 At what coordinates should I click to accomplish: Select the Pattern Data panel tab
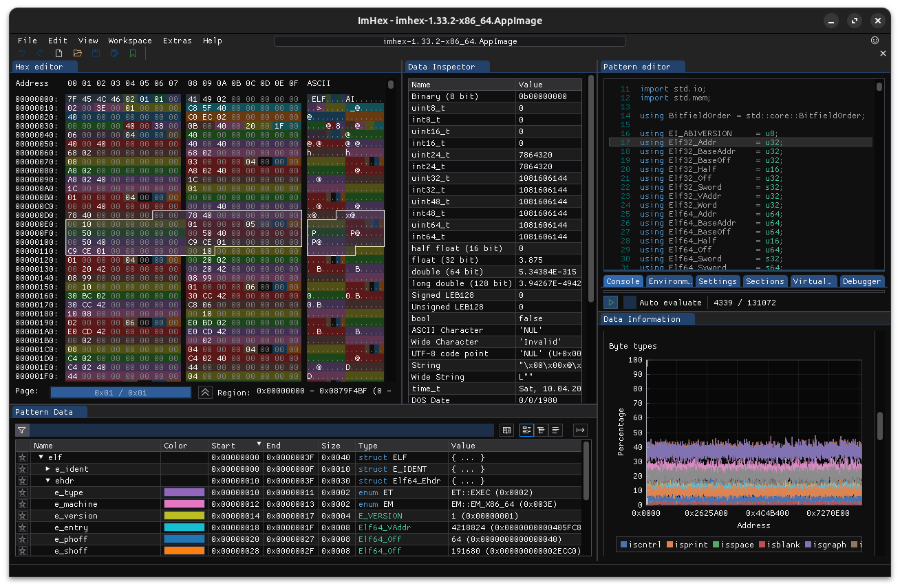pos(50,412)
